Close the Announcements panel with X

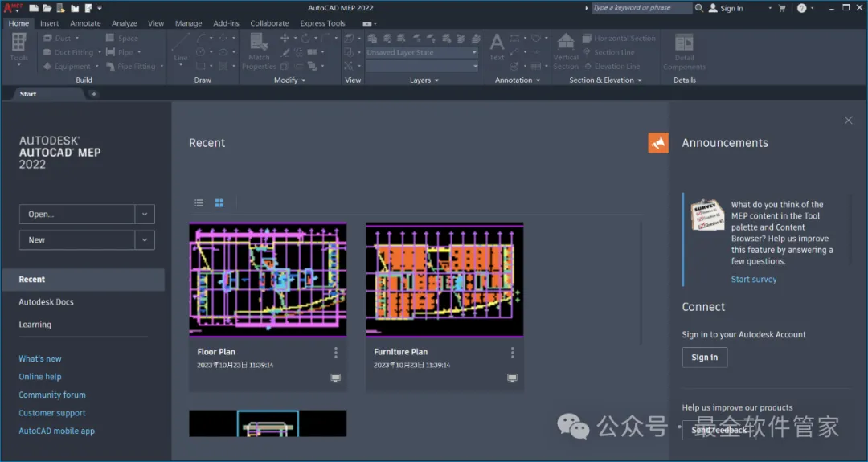click(x=848, y=120)
